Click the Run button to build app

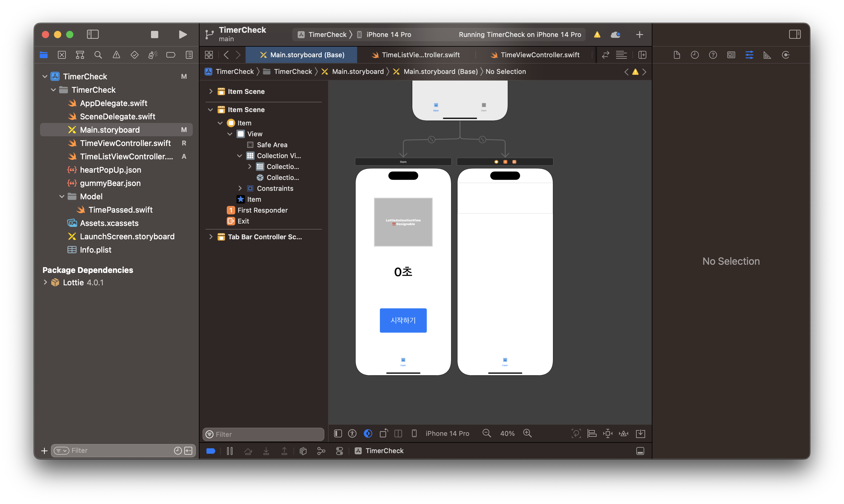(184, 34)
